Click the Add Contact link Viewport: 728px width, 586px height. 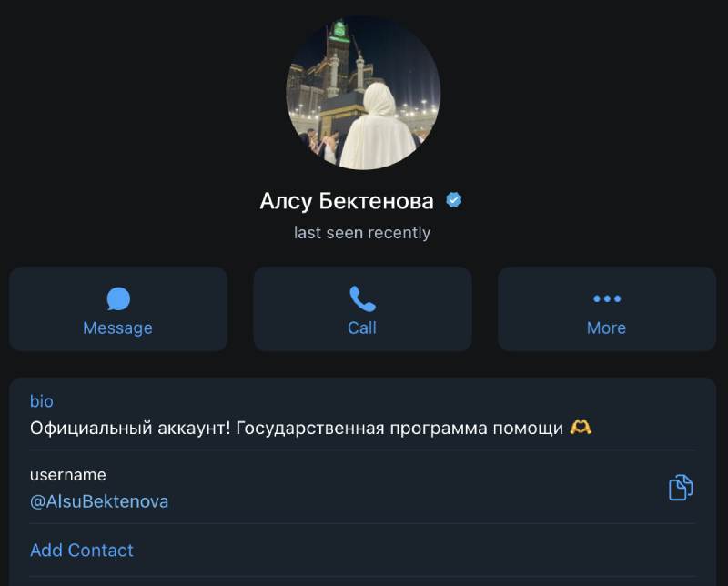82,550
